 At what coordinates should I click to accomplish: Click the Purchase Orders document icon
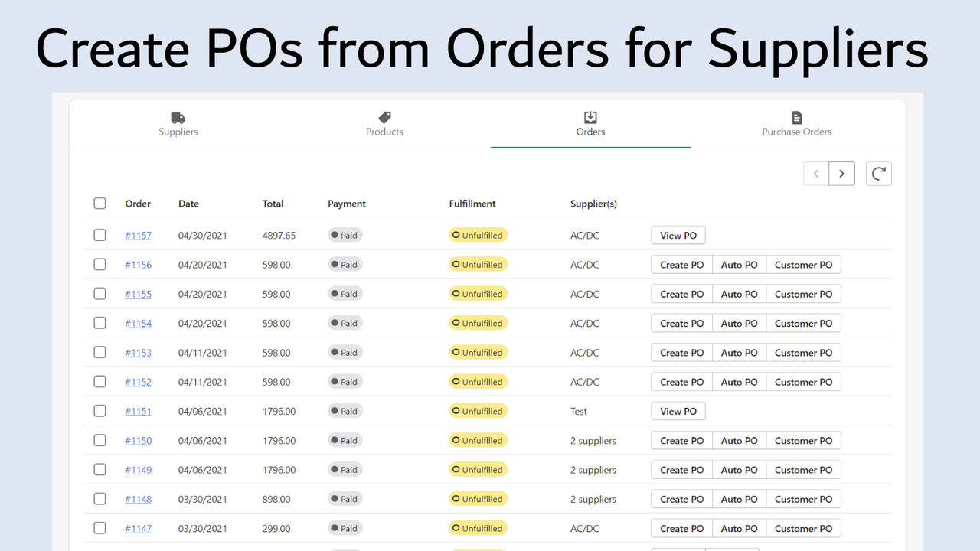click(x=796, y=116)
